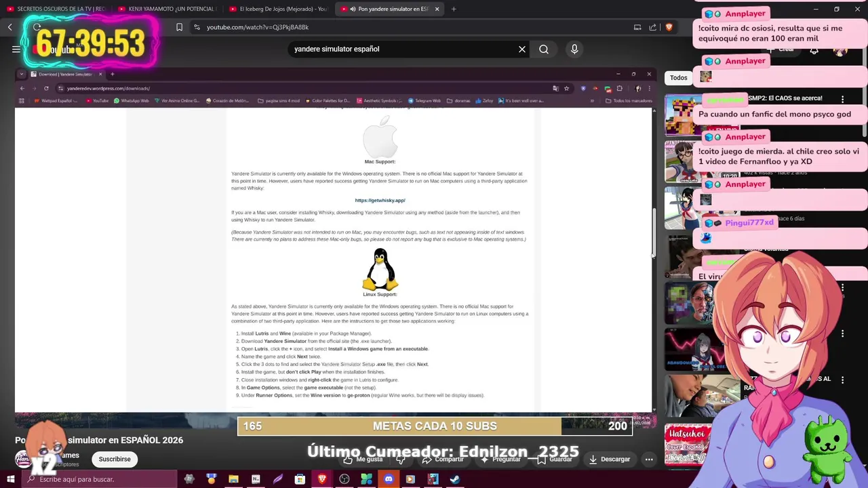Screen dimensions: 868x488
Task: Open more actions ellipsis under video
Action: [x=649, y=459]
